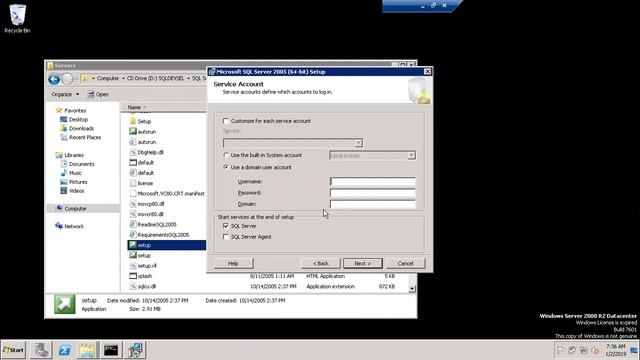The image size is (640, 360).
Task: Click Next in the setup dialog
Action: click(x=362, y=264)
